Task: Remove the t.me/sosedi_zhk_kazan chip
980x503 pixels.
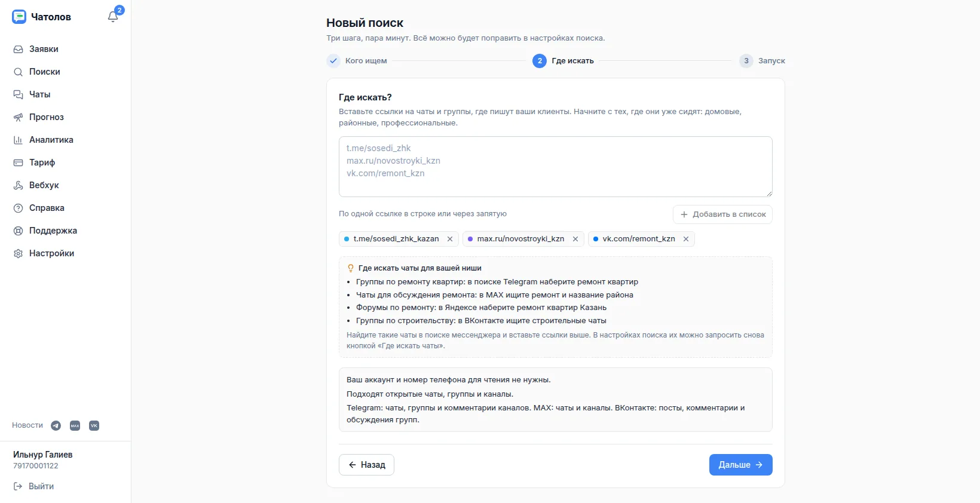Action: pyautogui.click(x=450, y=239)
